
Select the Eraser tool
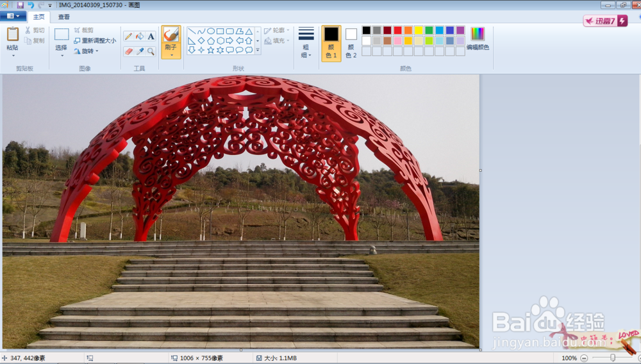pyautogui.click(x=128, y=51)
